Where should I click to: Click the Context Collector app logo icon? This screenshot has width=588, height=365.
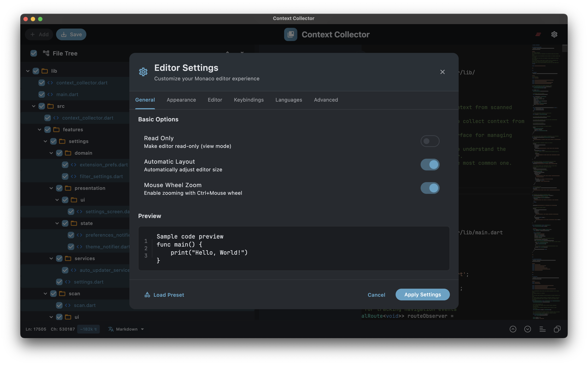click(291, 34)
